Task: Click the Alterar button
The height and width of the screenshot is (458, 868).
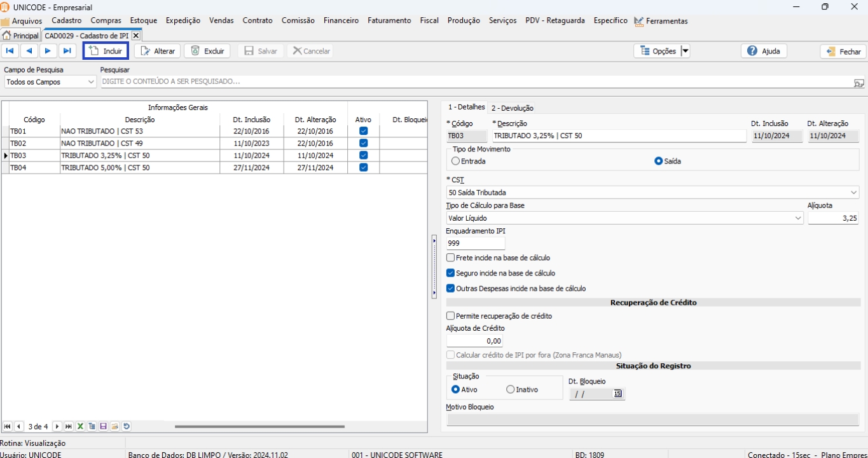Action: (x=158, y=51)
